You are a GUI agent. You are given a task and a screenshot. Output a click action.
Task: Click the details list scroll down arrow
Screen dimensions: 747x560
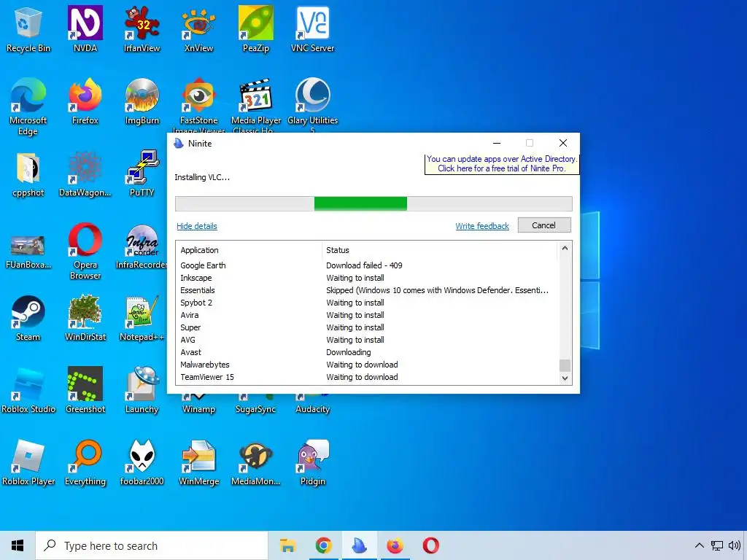coord(565,378)
